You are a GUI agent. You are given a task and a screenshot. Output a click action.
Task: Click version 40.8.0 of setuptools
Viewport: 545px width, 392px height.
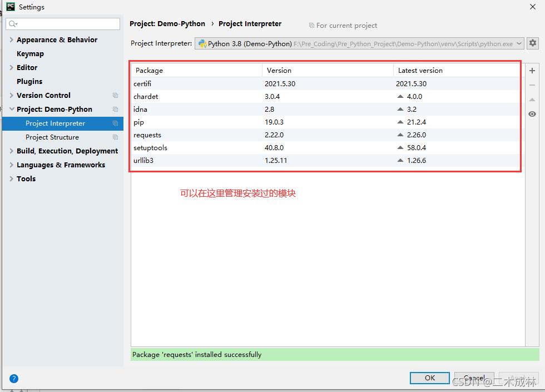coord(274,148)
